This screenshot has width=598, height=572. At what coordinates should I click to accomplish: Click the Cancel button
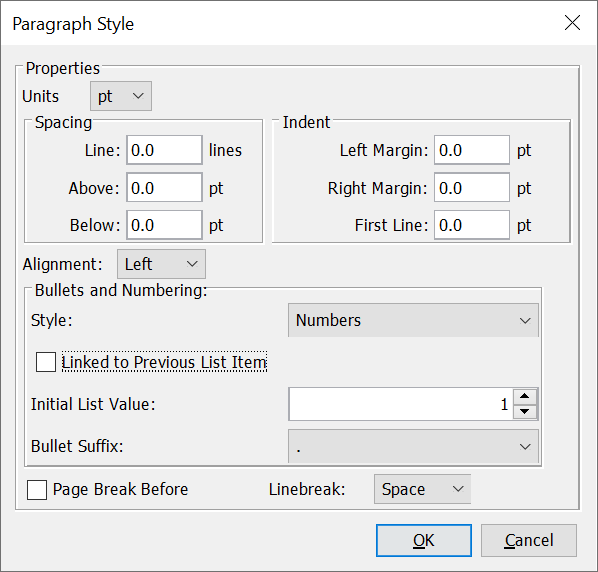(x=529, y=540)
